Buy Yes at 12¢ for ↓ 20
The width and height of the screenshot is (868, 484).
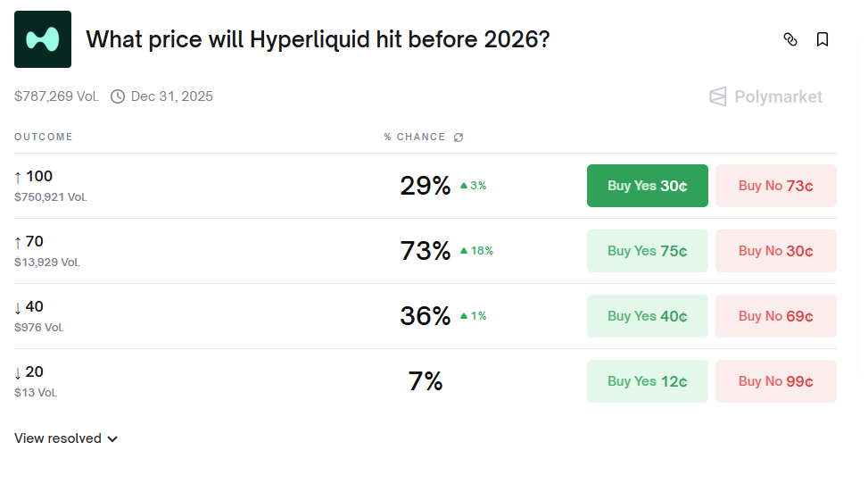coord(647,381)
